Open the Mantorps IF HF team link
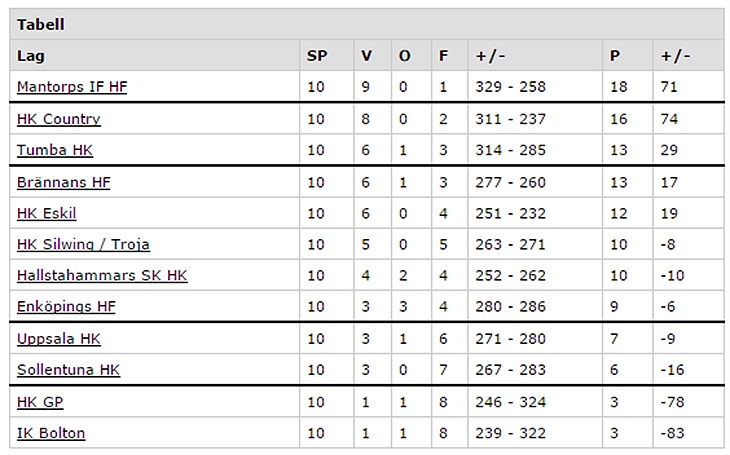 [x=72, y=87]
